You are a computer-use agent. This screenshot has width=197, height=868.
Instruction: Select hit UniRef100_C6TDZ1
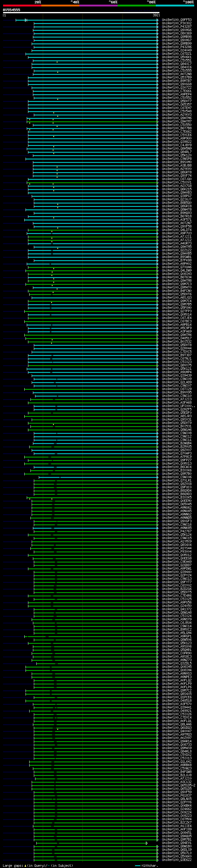click(x=177, y=54)
